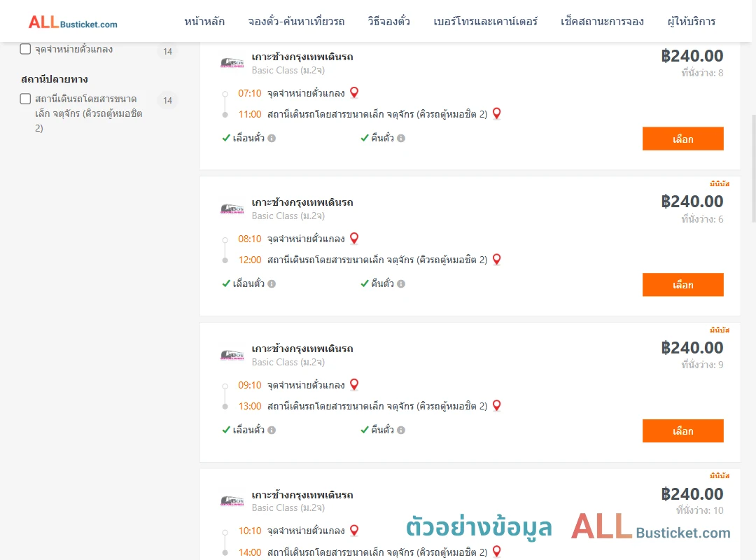The width and height of the screenshot is (756, 560).
Task: Click สถานีปลายทาง filter heading
Action: [x=55, y=79]
